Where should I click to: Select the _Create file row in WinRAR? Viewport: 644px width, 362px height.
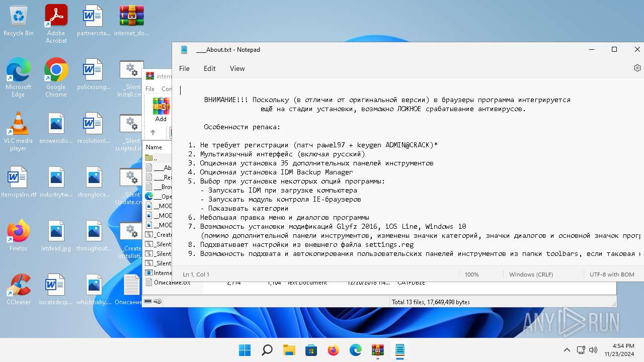pyautogui.click(x=158, y=234)
